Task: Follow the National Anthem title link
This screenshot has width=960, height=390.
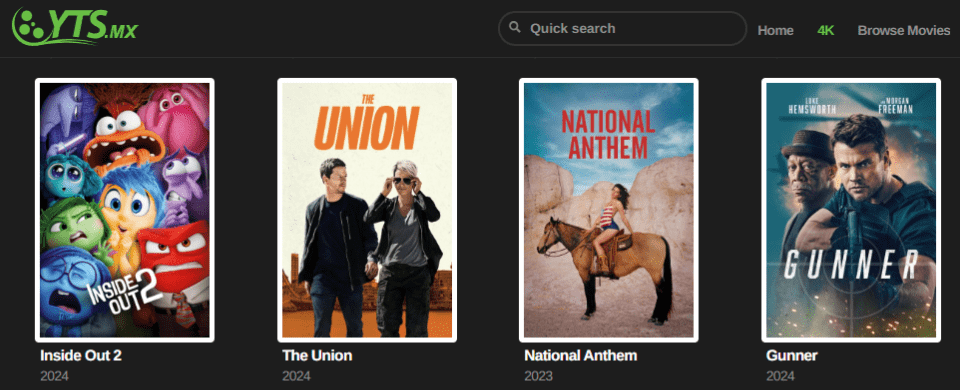Action: tap(580, 355)
